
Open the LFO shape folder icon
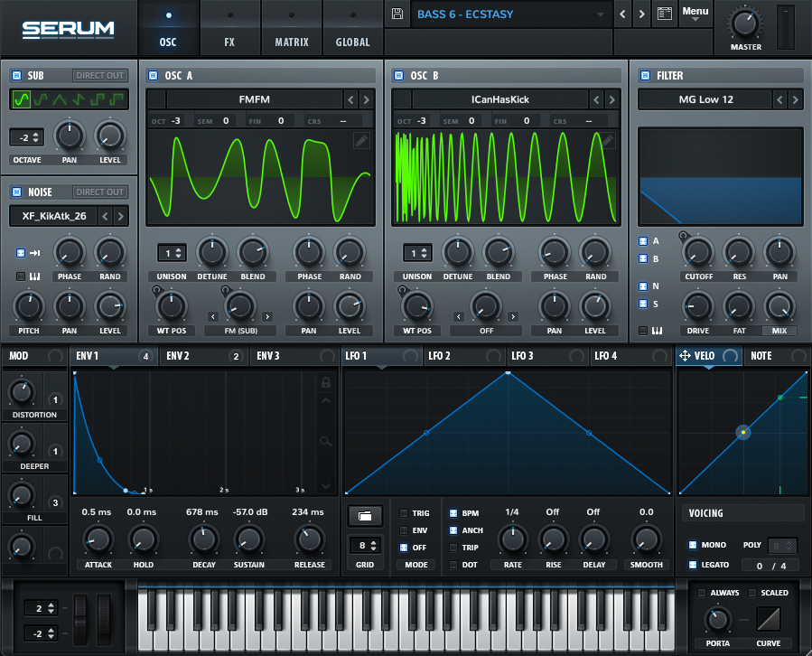(365, 516)
